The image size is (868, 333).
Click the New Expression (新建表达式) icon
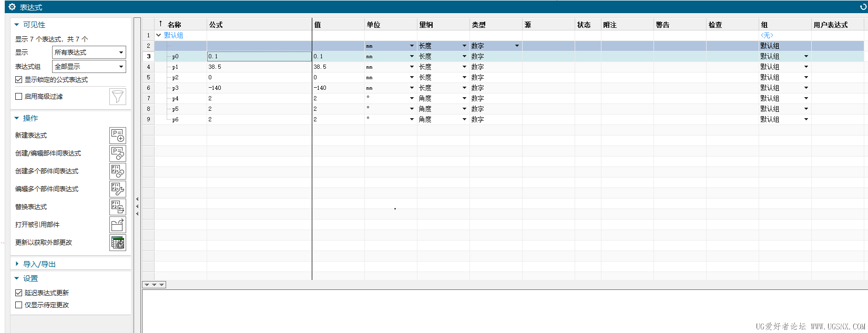tap(118, 136)
